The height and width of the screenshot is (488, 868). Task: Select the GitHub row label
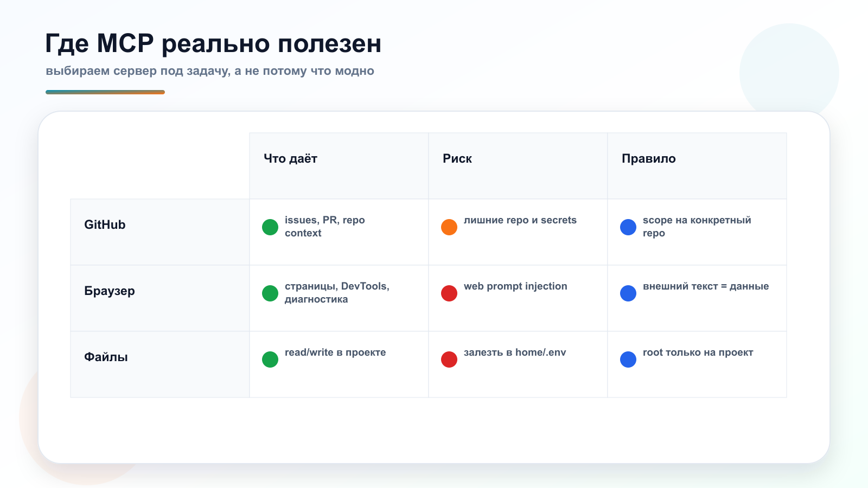coord(105,225)
